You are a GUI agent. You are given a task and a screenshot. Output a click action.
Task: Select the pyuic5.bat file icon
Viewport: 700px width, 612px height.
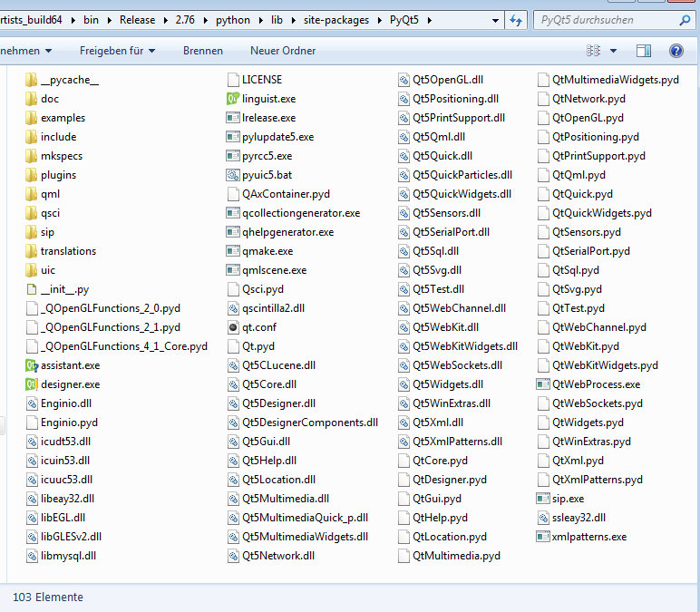coord(234,175)
